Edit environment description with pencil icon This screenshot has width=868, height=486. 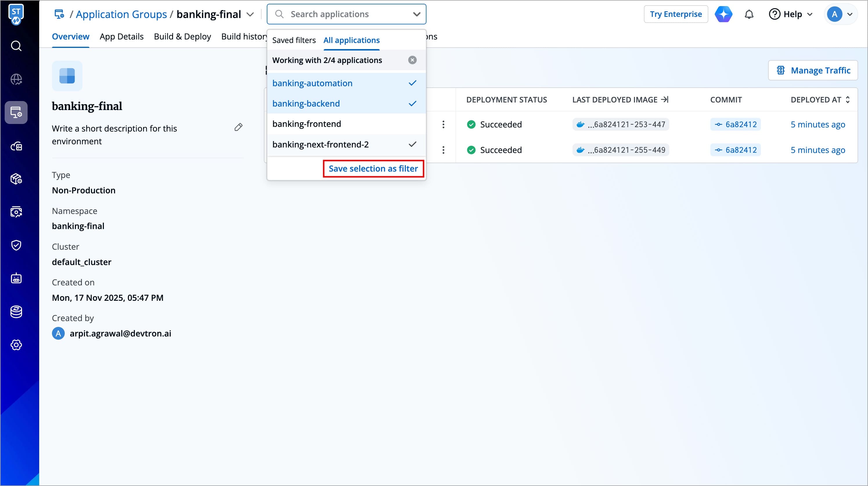tap(238, 127)
